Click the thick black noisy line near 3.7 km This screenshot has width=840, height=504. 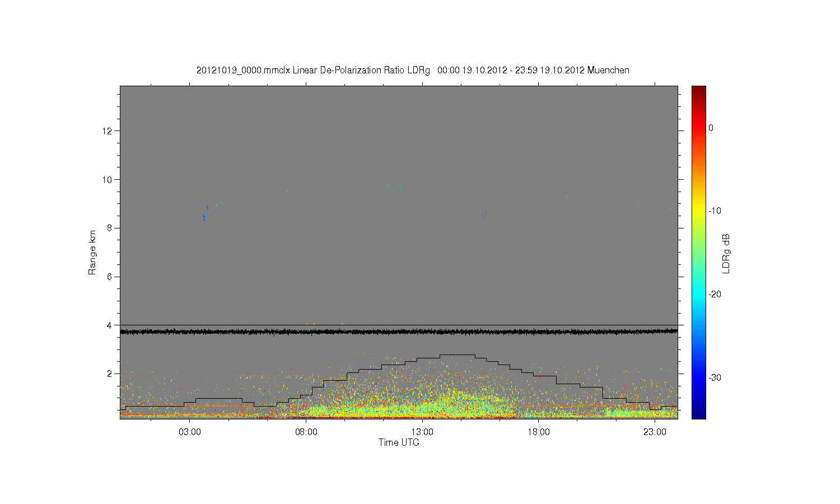(x=399, y=332)
